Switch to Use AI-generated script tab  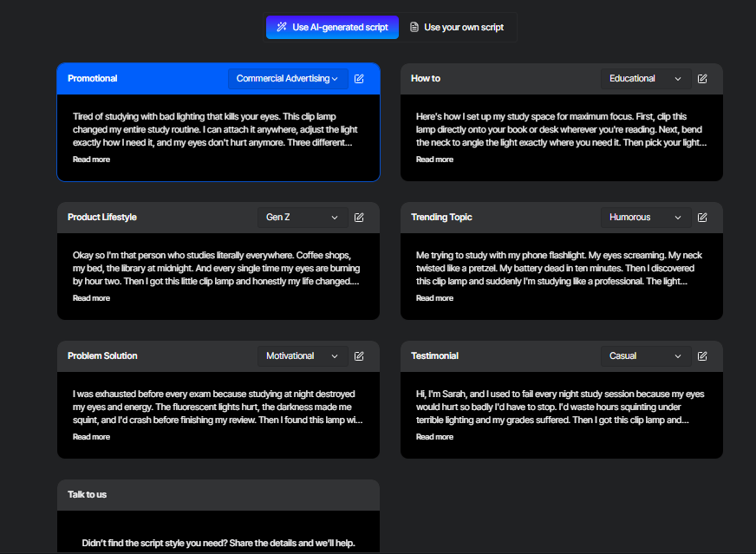pyautogui.click(x=332, y=27)
